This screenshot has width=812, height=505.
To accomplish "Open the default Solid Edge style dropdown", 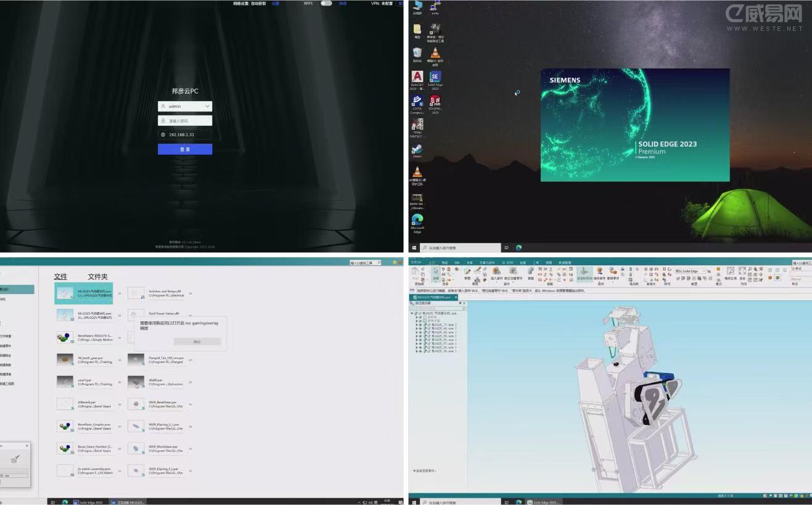I will point(703,271).
